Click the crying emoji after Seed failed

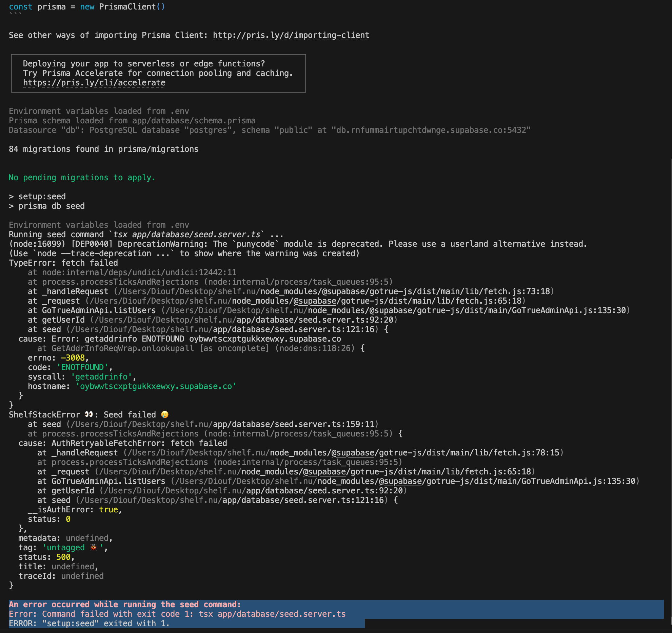(x=165, y=414)
